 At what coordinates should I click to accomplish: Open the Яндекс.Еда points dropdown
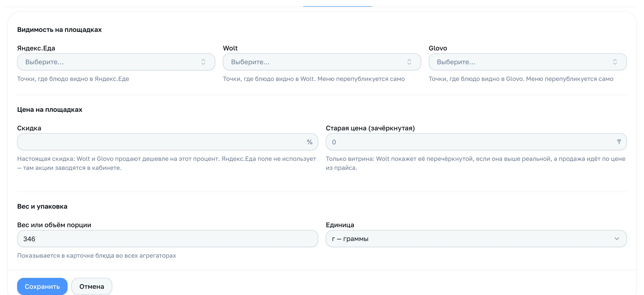(x=116, y=62)
